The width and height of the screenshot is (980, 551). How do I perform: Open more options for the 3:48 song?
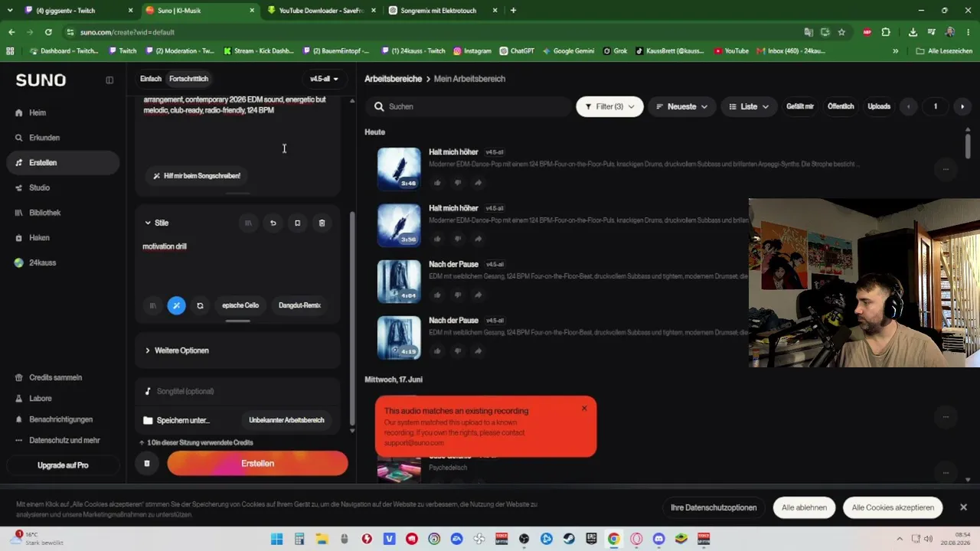pyautogui.click(x=946, y=169)
